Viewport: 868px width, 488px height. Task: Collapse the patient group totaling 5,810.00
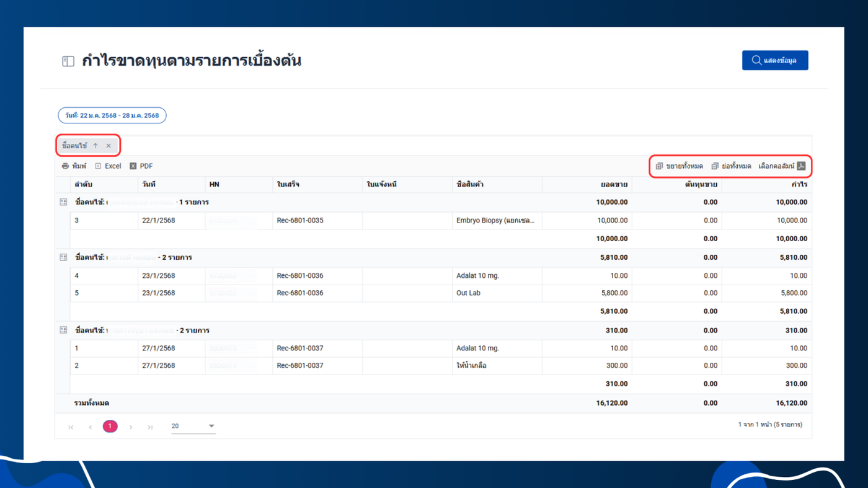pos(63,257)
